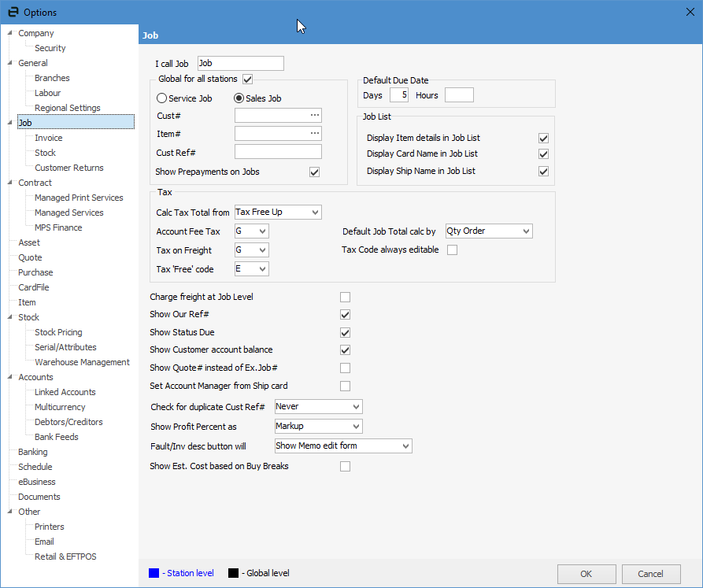Click the blue Station level color square

[x=154, y=573]
